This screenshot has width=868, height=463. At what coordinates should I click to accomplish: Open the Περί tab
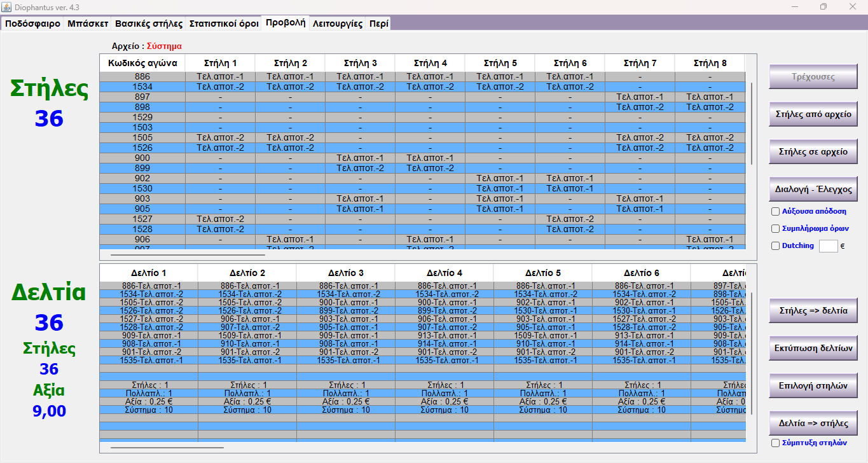pos(378,24)
